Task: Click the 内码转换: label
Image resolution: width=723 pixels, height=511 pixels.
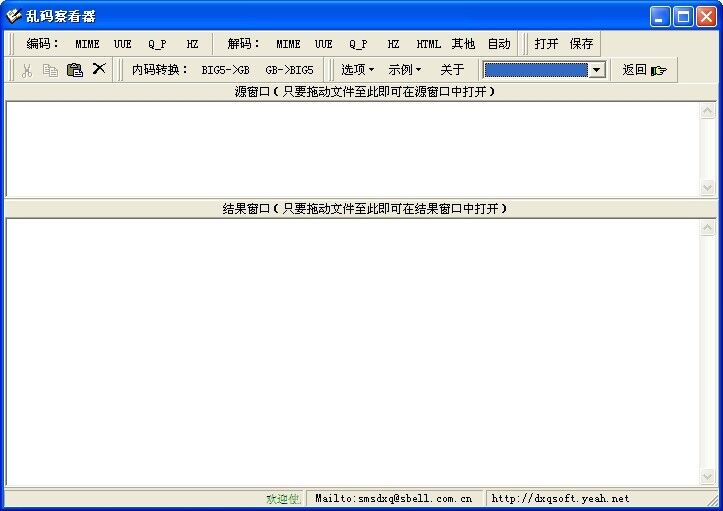Action: (x=160, y=70)
